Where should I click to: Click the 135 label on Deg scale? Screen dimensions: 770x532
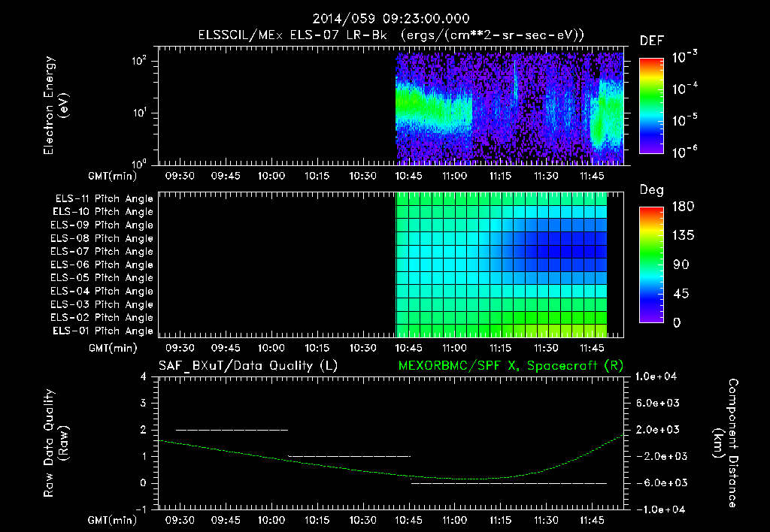point(683,236)
